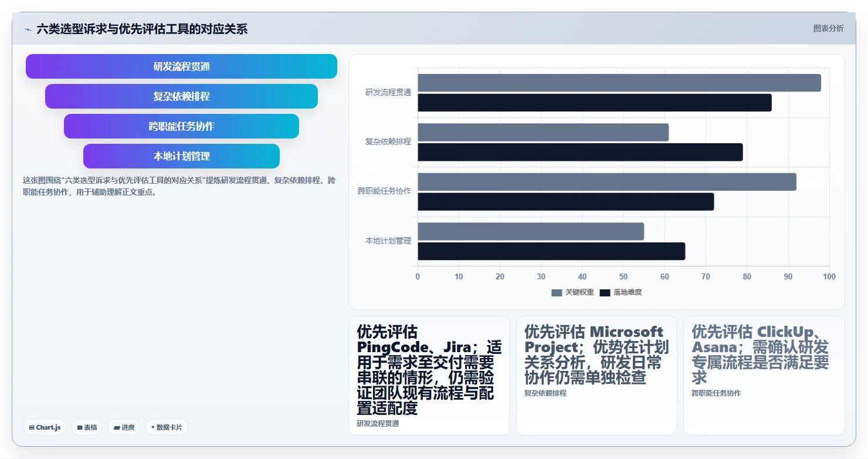Open the ClickUp、Asana data card
This screenshot has height=459, width=868.
[x=764, y=376]
